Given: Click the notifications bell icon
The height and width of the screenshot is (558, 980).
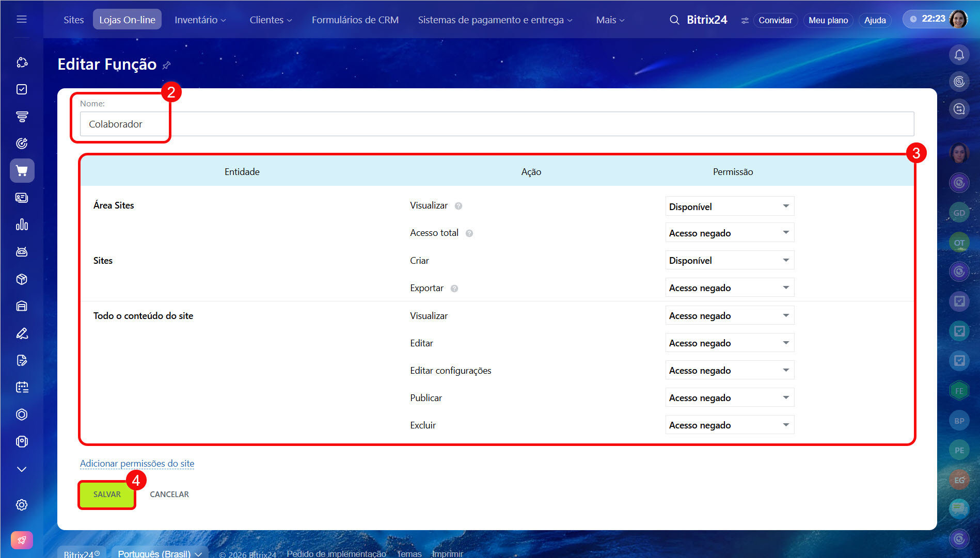Looking at the screenshot, I should point(959,55).
